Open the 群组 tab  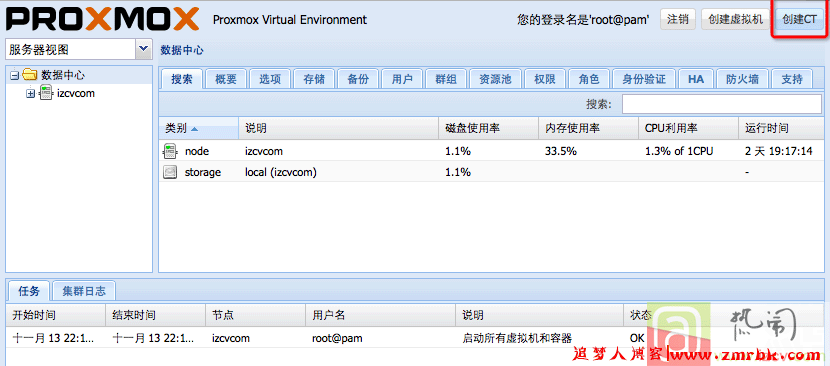[446, 79]
